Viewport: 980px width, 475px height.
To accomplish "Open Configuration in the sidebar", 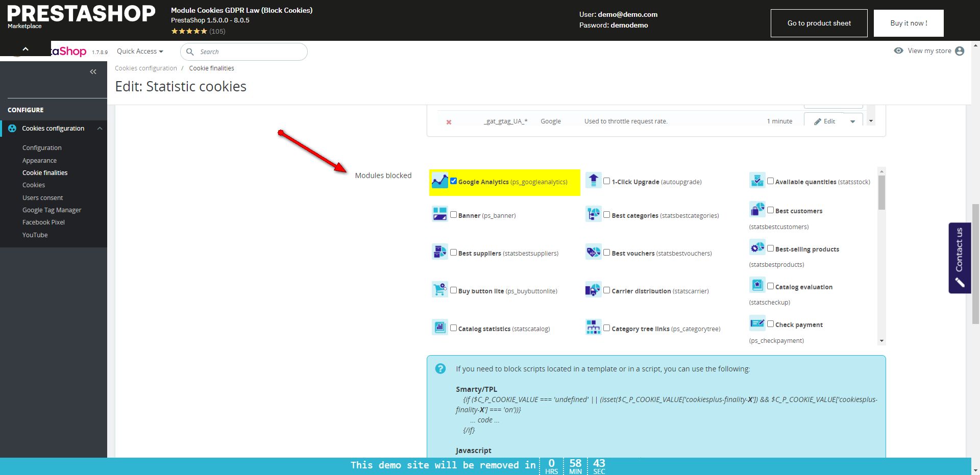I will [x=42, y=148].
